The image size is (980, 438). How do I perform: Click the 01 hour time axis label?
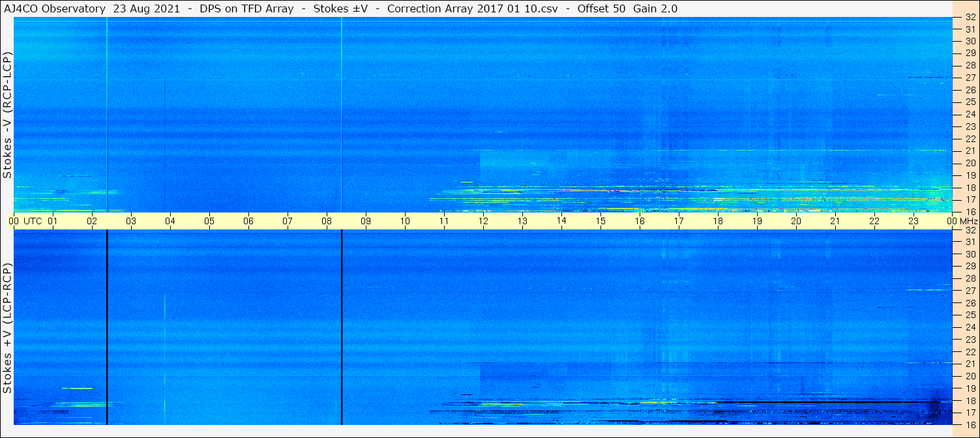tap(53, 221)
